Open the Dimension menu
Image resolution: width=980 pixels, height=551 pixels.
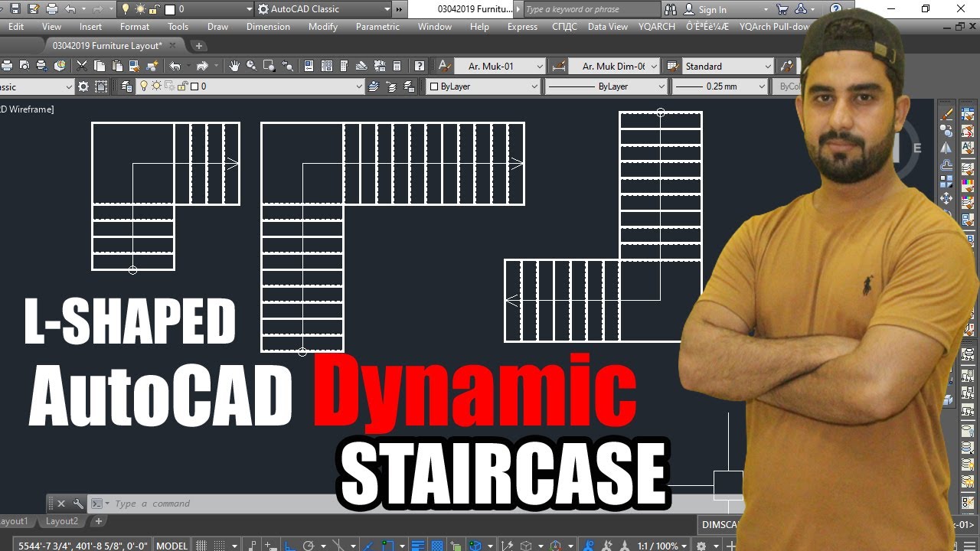pyautogui.click(x=268, y=27)
